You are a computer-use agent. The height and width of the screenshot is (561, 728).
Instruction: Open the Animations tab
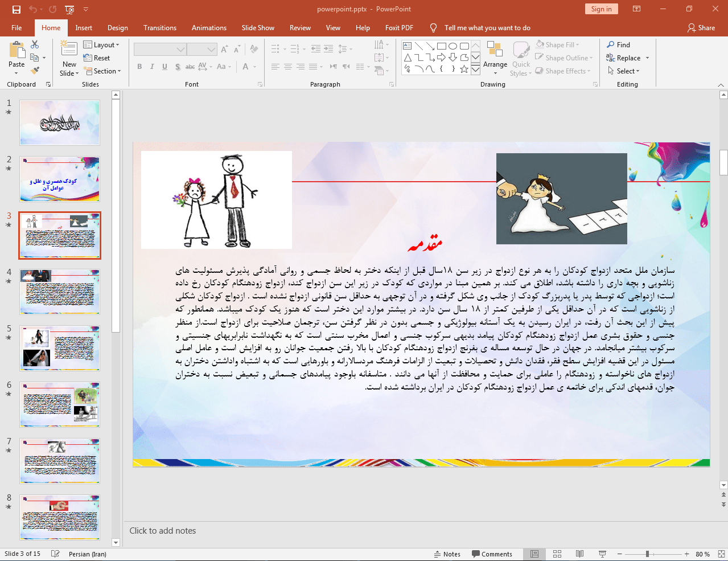click(x=209, y=28)
